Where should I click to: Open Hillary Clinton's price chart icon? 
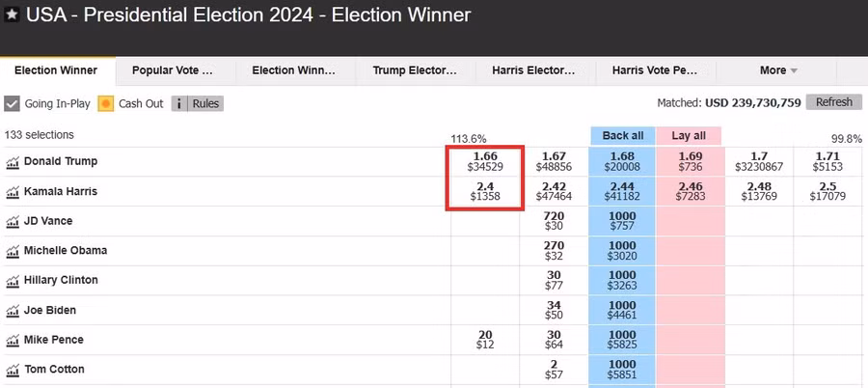point(13,281)
